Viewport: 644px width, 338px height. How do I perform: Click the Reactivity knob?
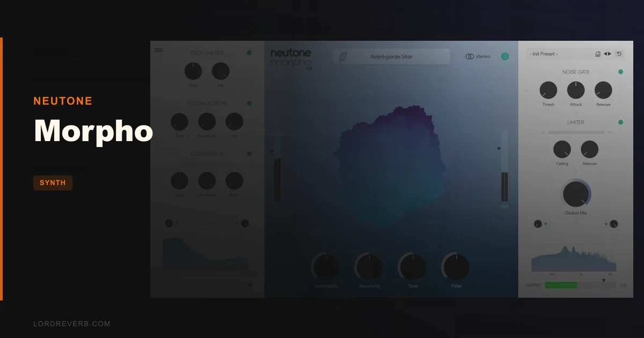pos(369,267)
